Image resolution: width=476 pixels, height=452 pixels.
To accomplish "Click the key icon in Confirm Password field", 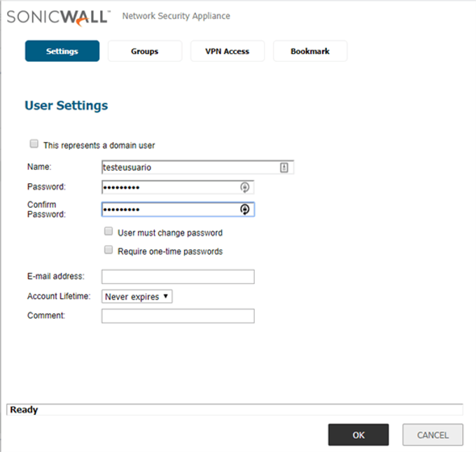I will click(x=245, y=209).
